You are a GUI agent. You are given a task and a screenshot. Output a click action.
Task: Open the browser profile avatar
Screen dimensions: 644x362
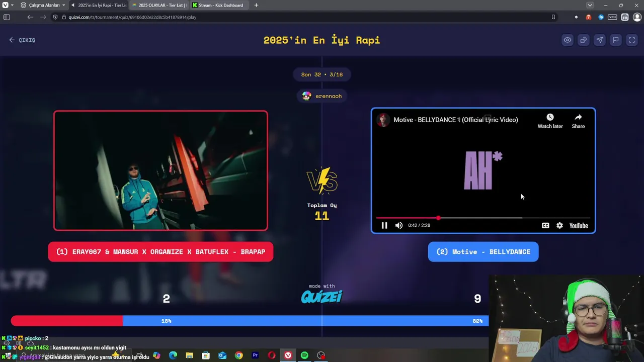[x=637, y=17]
